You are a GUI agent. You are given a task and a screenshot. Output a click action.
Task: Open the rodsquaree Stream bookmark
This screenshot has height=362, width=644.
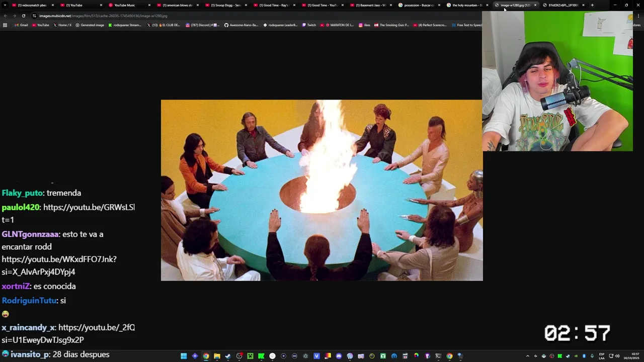(x=125, y=25)
